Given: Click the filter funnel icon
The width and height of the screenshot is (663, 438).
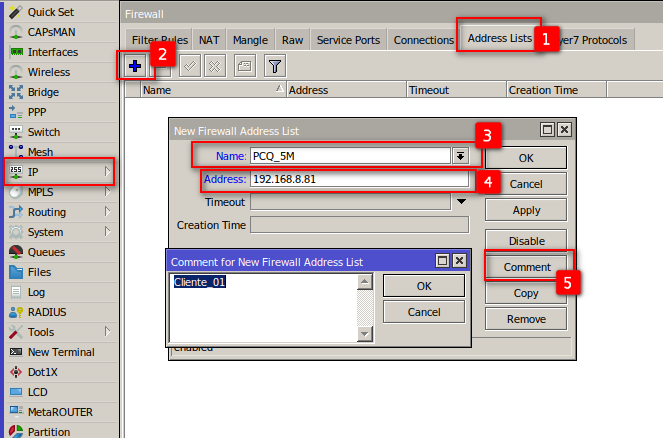Looking at the screenshot, I should (274, 66).
